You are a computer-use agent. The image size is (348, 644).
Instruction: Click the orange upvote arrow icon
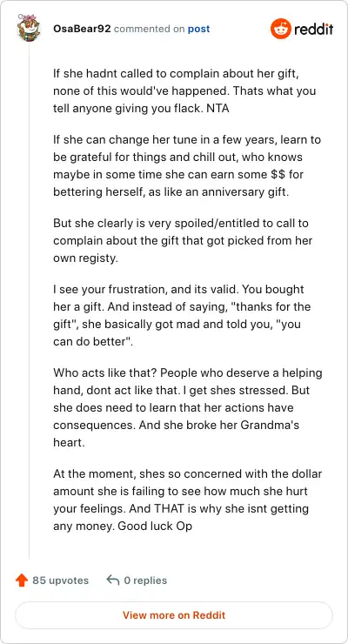pyautogui.click(x=22, y=580)
